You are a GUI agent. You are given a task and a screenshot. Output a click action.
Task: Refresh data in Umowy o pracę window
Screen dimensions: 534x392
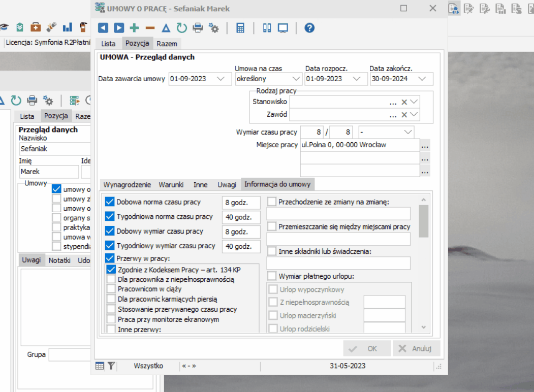coord(181,28)
